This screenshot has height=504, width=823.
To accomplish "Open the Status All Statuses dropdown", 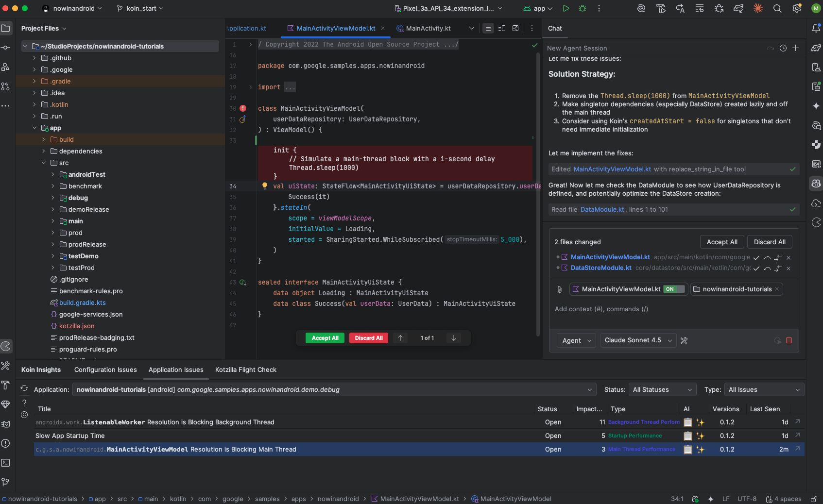I will [662, 390].
